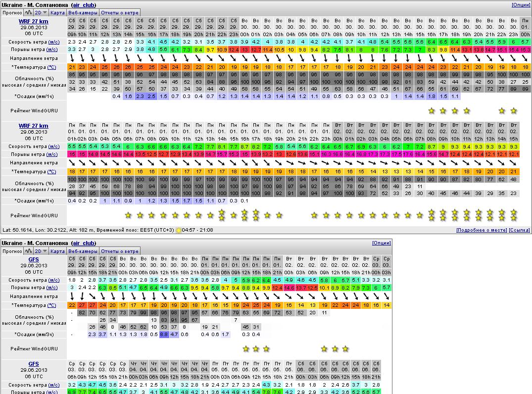Click the sun icon beside the 04:57 - 21:08 times
The image size is (532, 394).
(179, 230)
